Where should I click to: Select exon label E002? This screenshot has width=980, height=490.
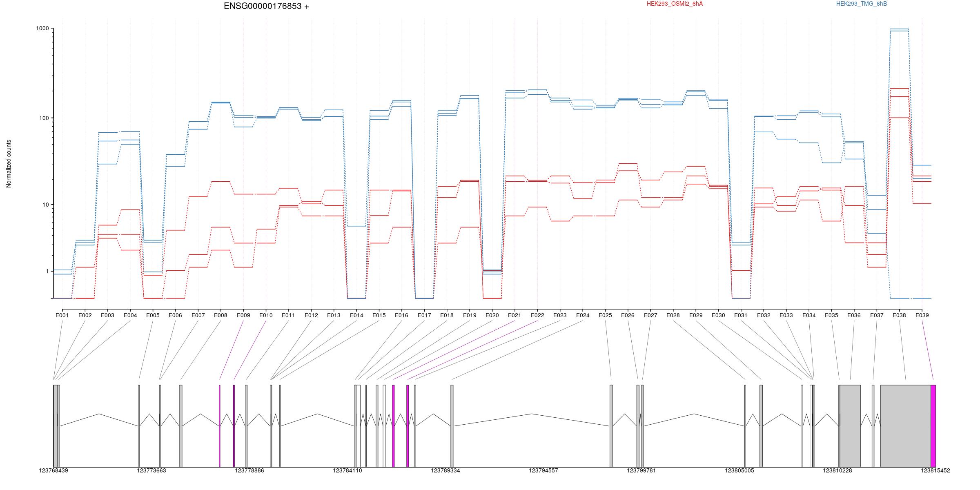(85, 315)
